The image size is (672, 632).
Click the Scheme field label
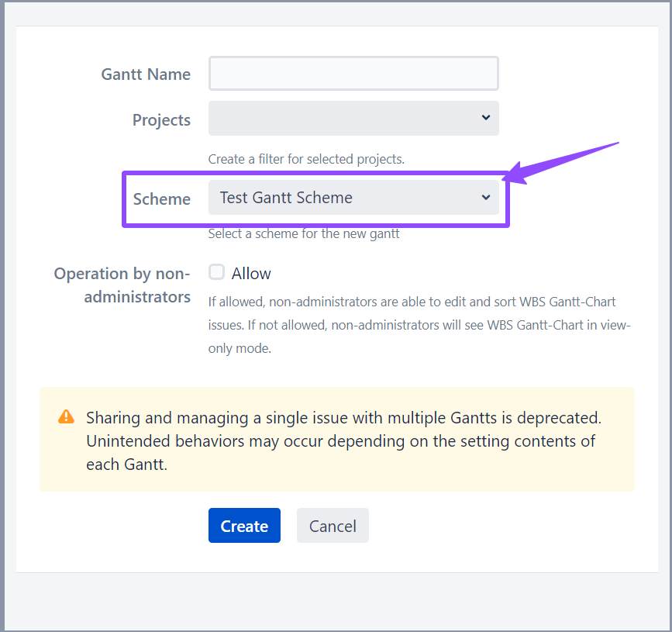161,199
